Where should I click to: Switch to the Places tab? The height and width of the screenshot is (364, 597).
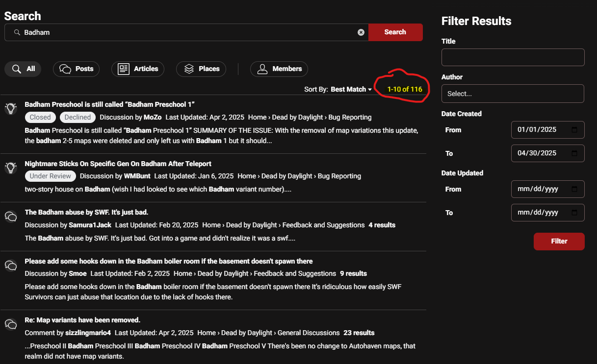point(201,69)
